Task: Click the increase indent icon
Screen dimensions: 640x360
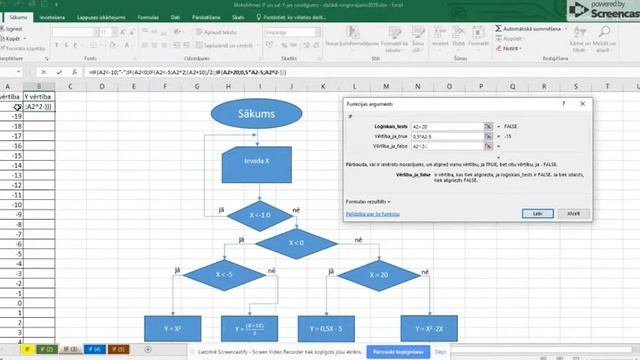Action: [186, 45]
